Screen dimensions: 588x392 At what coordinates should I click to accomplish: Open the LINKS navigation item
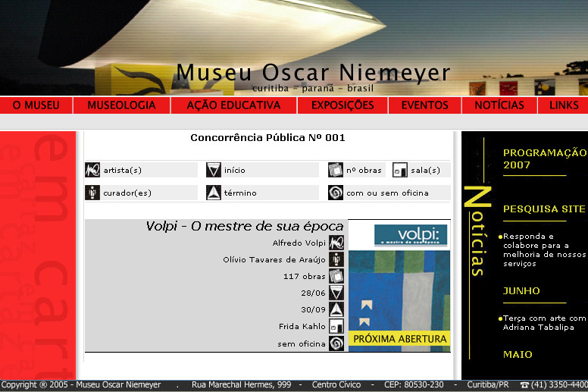pyautogui.click(x=564, y=105)
